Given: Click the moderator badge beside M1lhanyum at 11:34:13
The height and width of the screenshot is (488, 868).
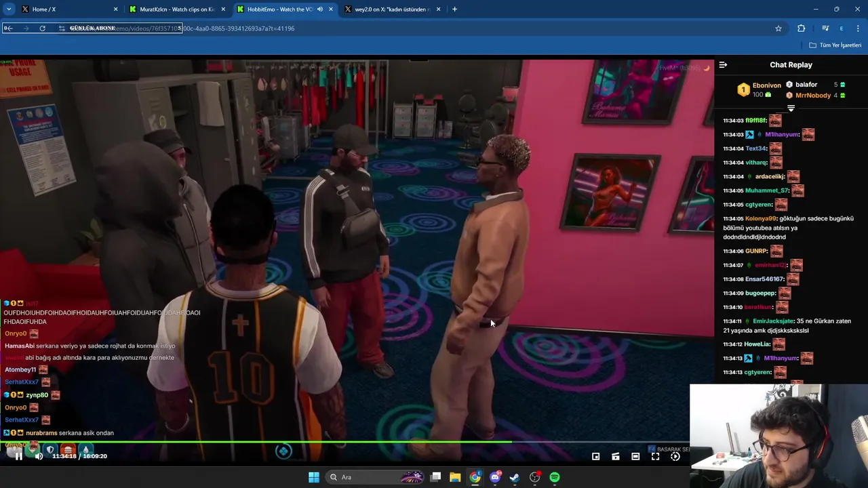Looking at the screenshot, I should point(749,359).
